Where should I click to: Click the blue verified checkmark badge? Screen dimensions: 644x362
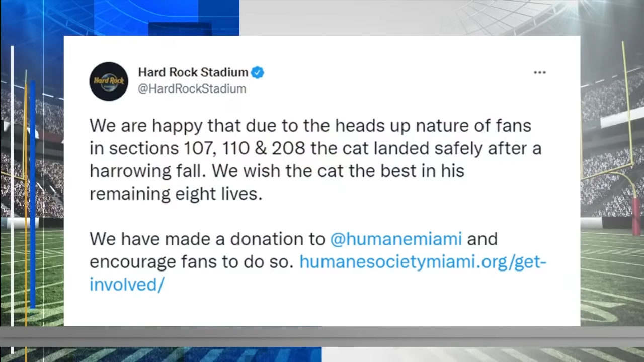point(258,72)
